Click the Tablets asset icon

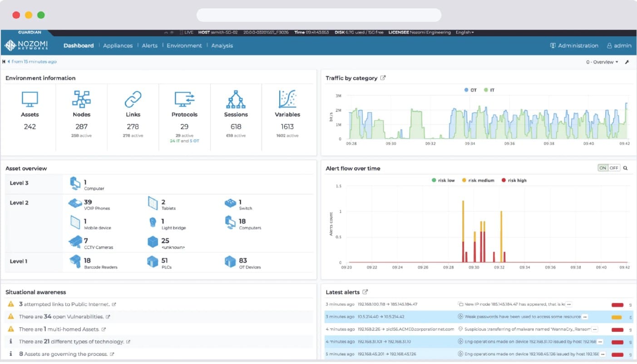(153, 203)
